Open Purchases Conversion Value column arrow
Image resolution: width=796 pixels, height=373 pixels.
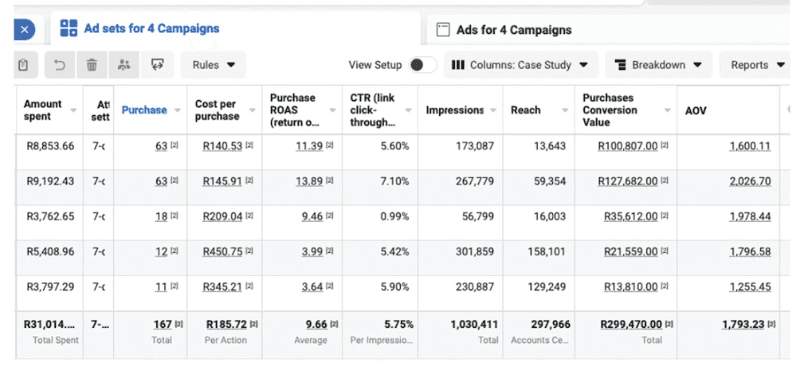click(x=668, y=110)
